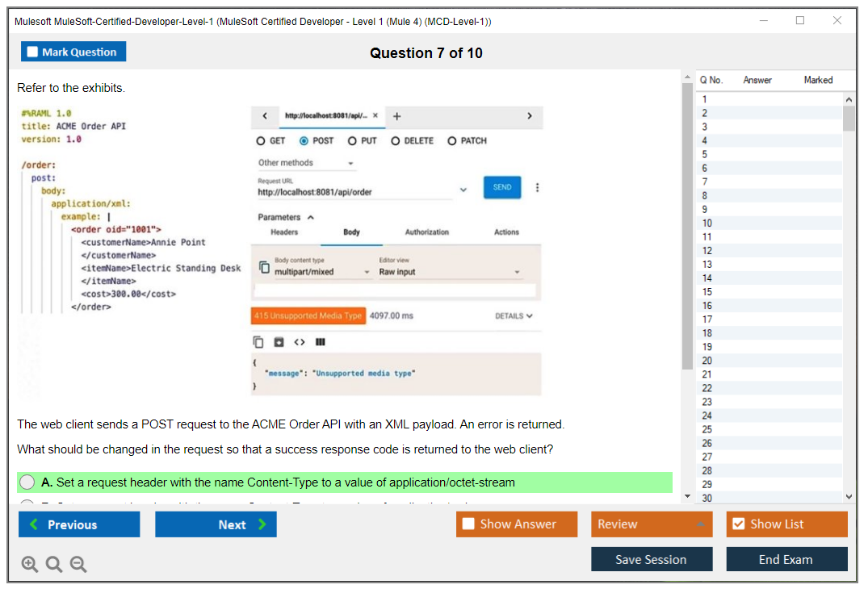The image size is (868, 593).
Task: Click the zoom in magnifier icon
Action: click(x=30, y=565)
